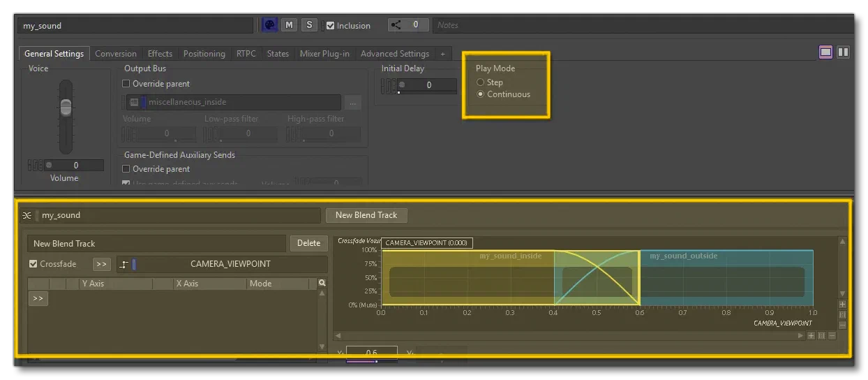Zoom in horizontally with bottom plus icon
Image resolution: width=868 pixels, height=380 pixels.
[x=811, y=336]
